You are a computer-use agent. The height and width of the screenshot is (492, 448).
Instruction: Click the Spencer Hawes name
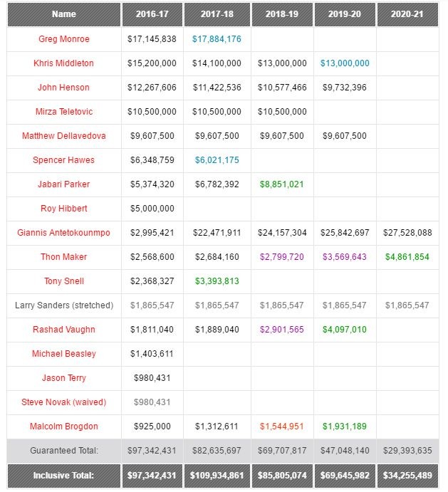(64, 160)
